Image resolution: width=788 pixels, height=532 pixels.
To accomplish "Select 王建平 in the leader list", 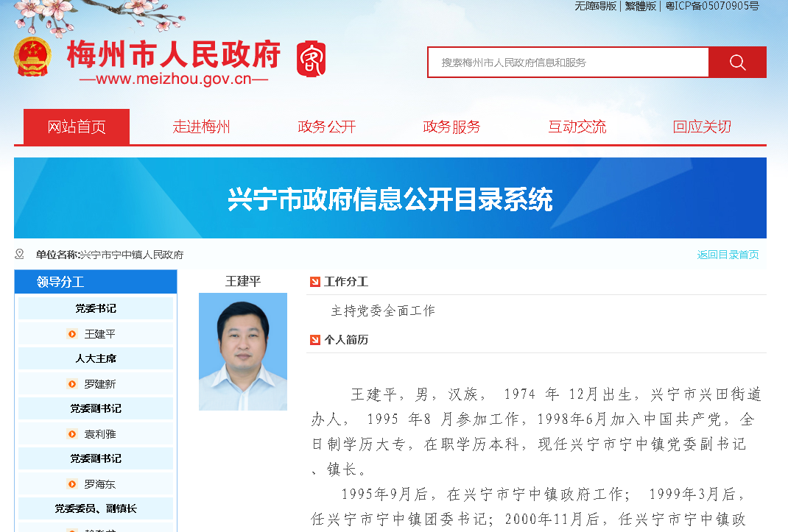I will pyautogui.click(x=100, y=334).
